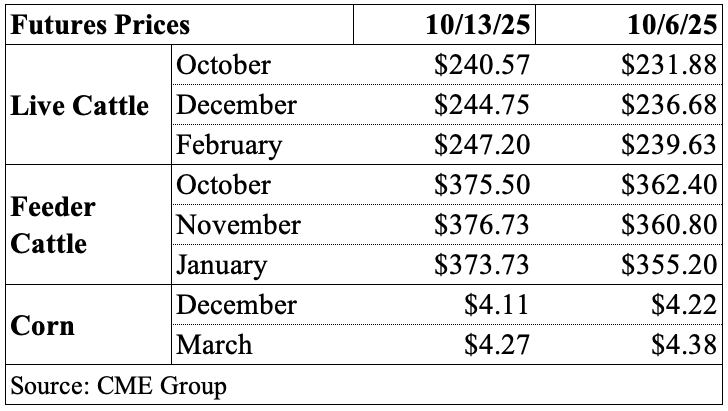Select the $375.50 feeder cattle price

[482, 185]
